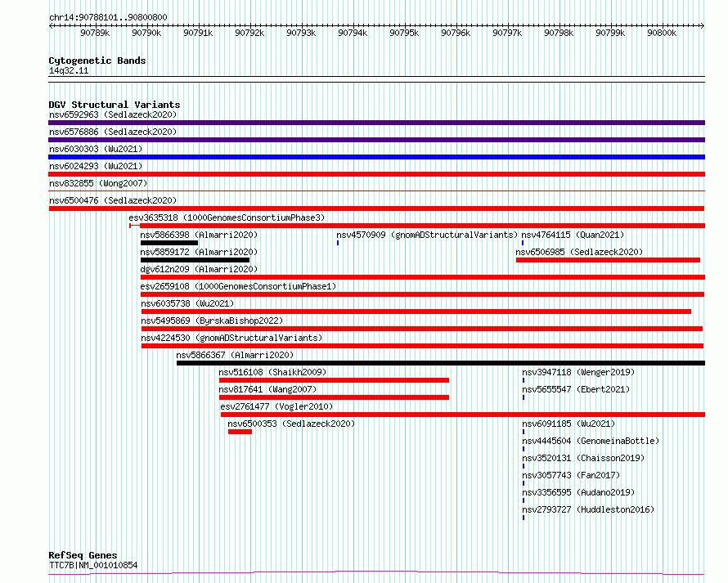
Task: Click the red bar under nsv6500476
Action: coord(376,209)
